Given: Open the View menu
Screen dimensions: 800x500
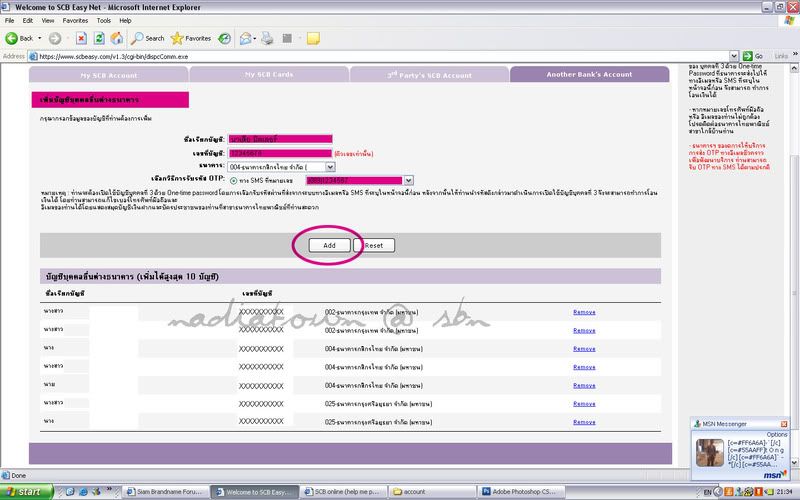Looking at the screenshot, I should pyautogui.click(x=48, y=20).
